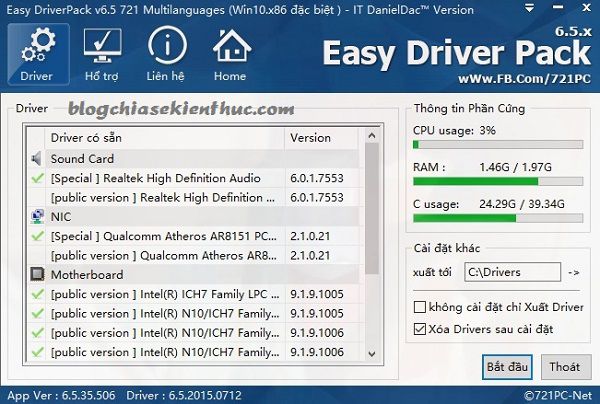
Task: Click the CPU usage progress bar
Action: (x=498, y=145)
